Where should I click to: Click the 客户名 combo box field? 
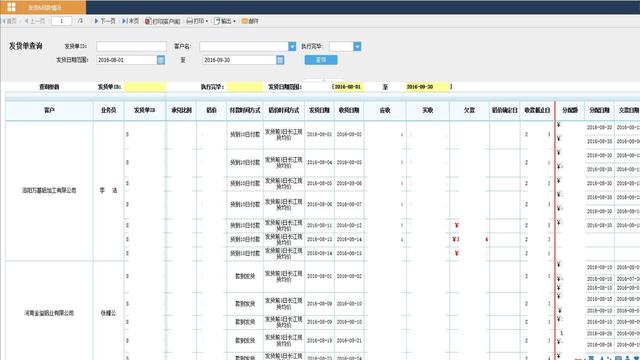tap(244, 47)
